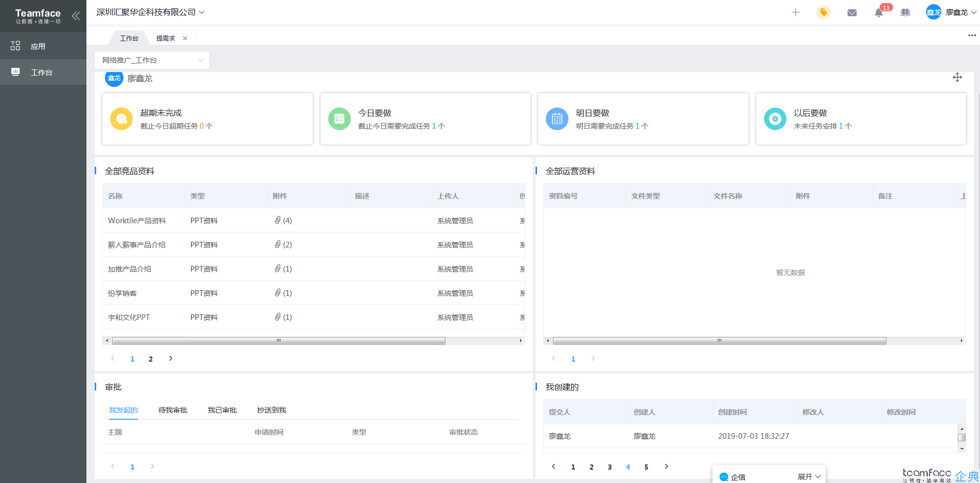The image size is (980, 483).
Task: Click vertical scrollbar down arrow in 我创建的
Action: coord(961,449)
